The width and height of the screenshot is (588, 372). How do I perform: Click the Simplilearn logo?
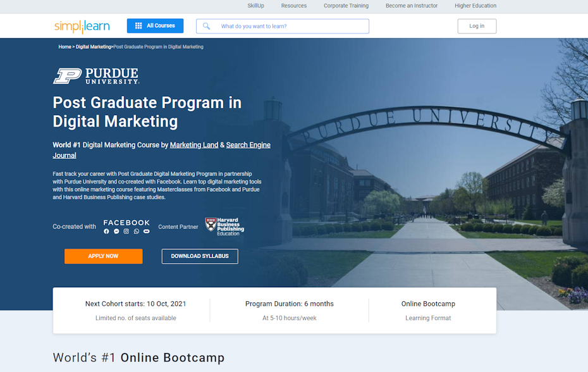[x=82, y=26]
